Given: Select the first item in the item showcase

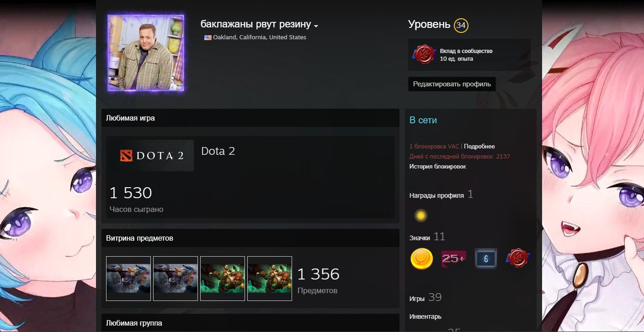Looking at the screenshot, I should tap(128, 279).
